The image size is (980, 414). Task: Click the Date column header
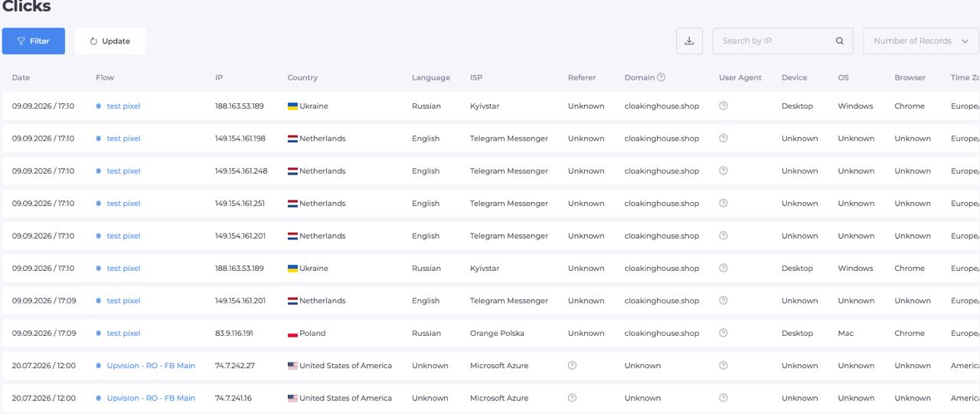pos(21,77)
